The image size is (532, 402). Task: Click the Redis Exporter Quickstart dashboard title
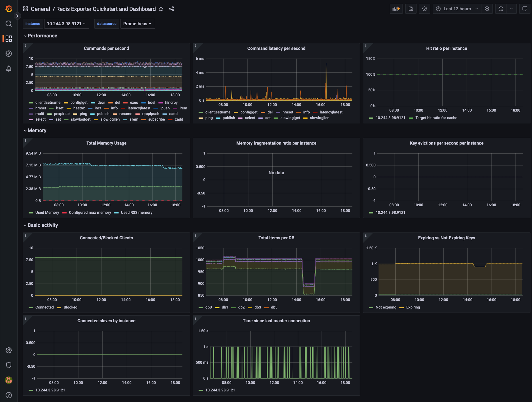(106, 9)
